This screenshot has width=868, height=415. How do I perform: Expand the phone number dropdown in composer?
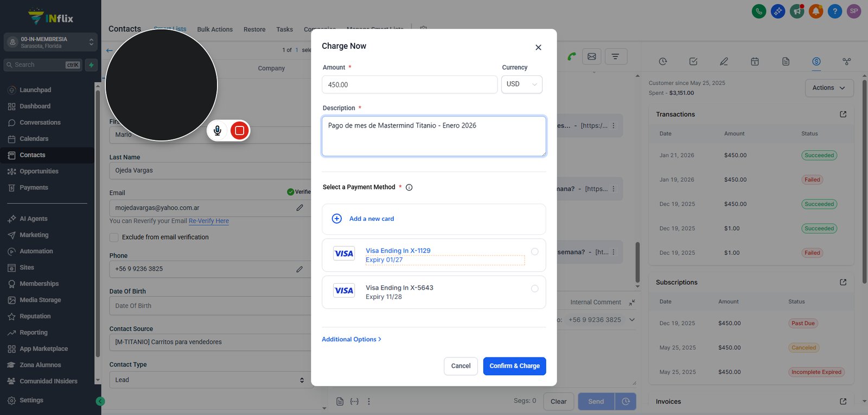pos(632,320)
